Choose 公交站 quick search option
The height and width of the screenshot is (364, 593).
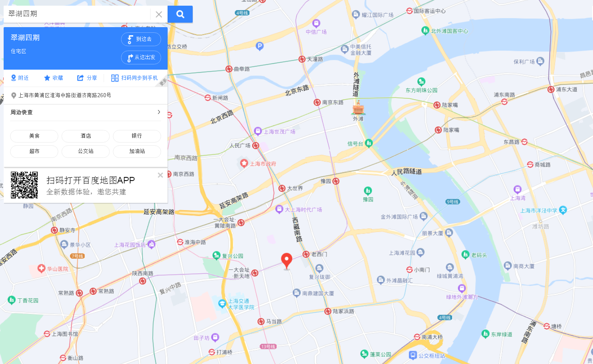(86, 151)
